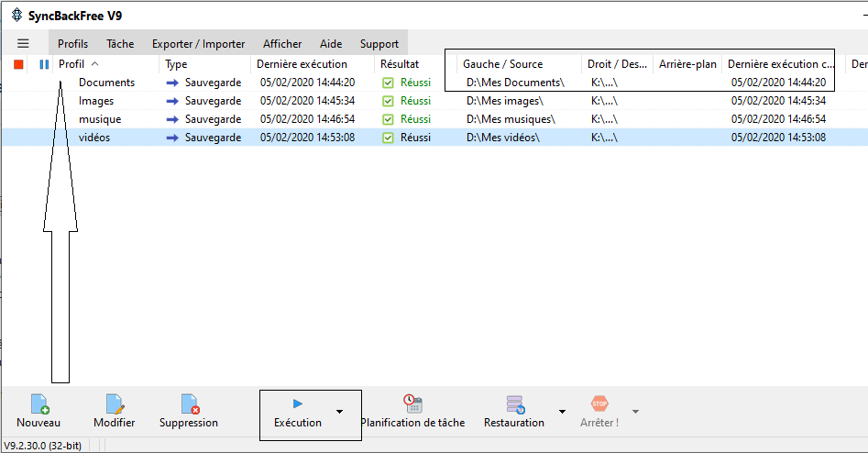
Task: Click K:\...\ destination in Images row
Action: click(605, 101)
